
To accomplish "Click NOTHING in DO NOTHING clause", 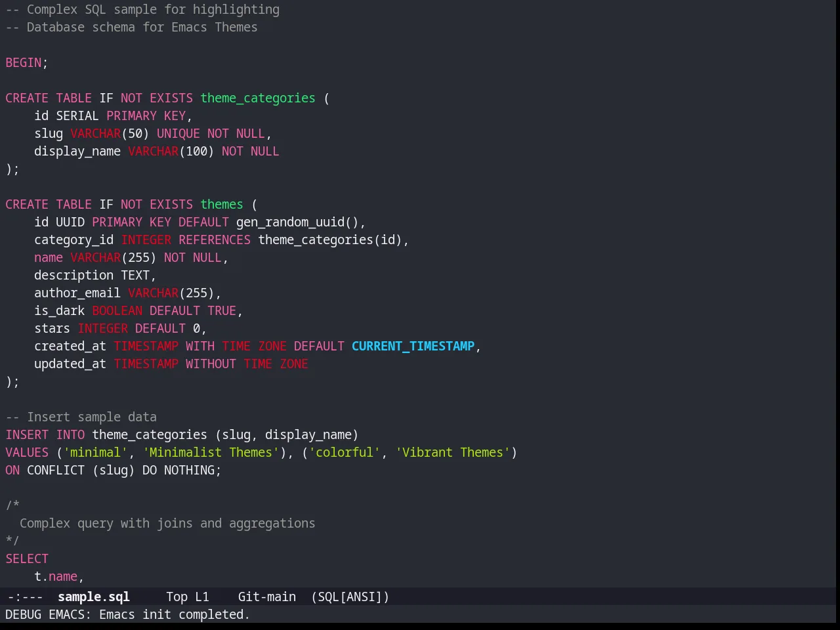I will point(189,470).
